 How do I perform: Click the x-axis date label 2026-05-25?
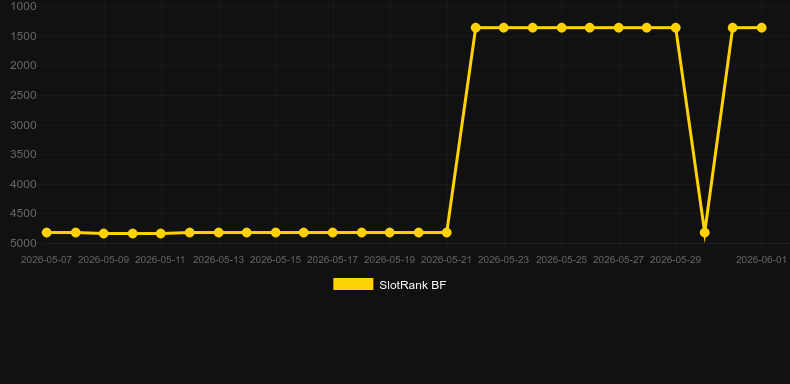561,260
